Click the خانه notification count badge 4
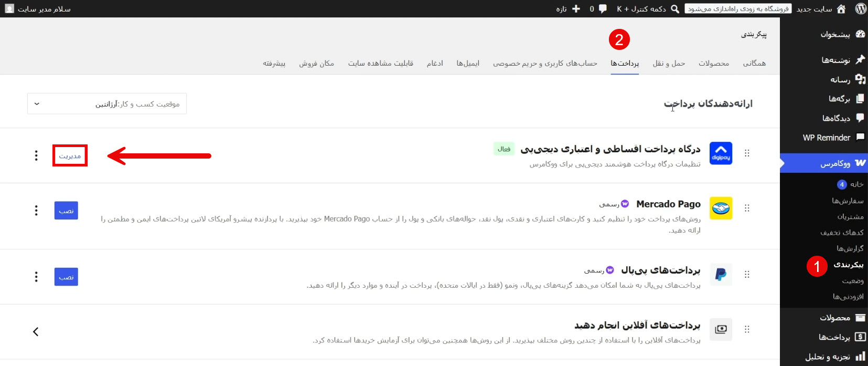Image resolution: width=868 pixels, height=366 pixels. coord(842,184)
